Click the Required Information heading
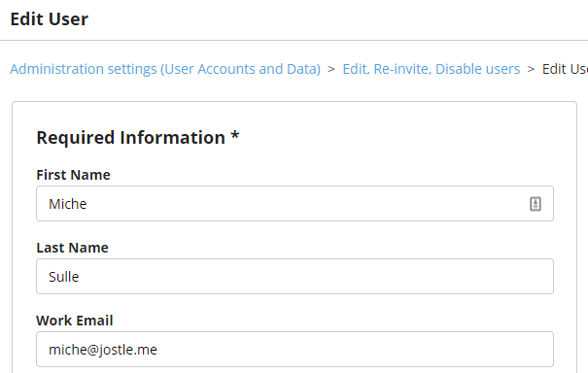This screenshot has height=373, width=588. click(138, 137)
